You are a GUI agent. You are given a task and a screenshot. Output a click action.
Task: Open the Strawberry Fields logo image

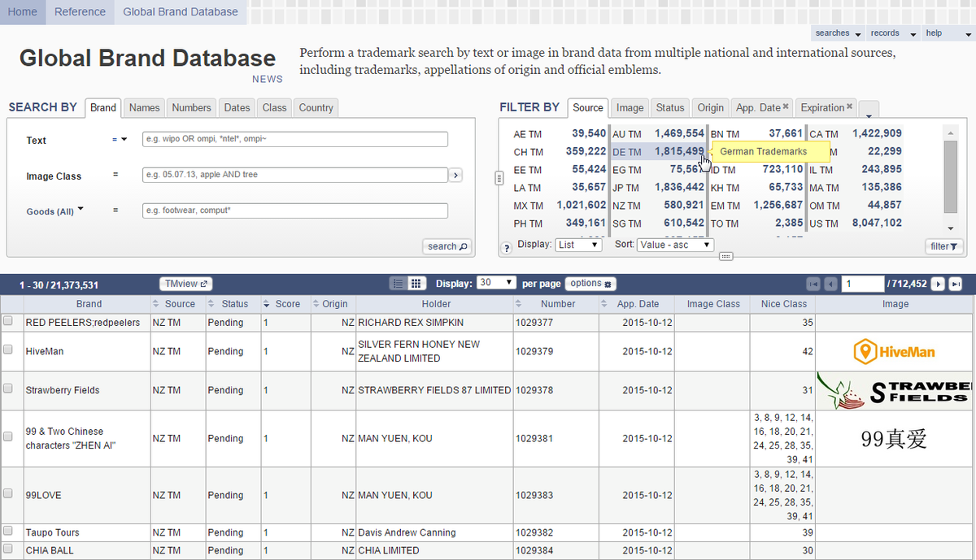point(894,390)
